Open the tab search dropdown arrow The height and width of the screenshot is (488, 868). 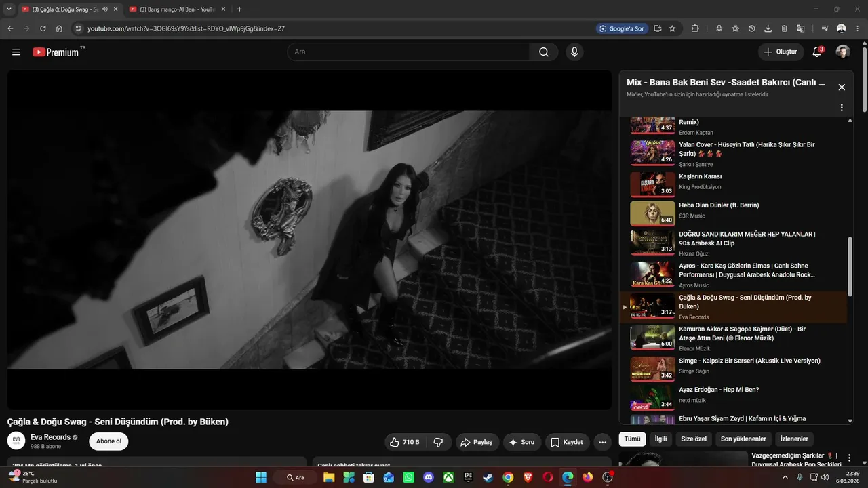(9, 9)
